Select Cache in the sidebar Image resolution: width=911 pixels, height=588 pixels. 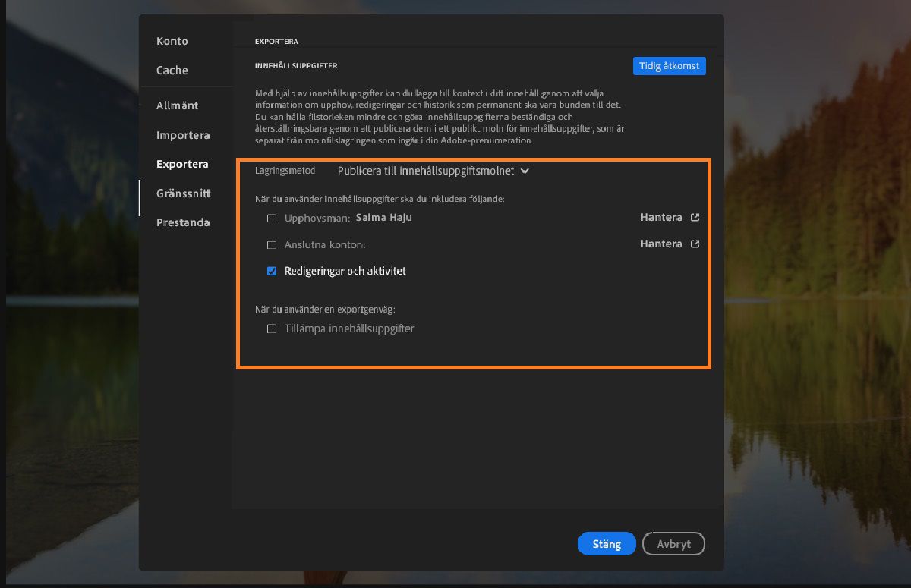171,70
